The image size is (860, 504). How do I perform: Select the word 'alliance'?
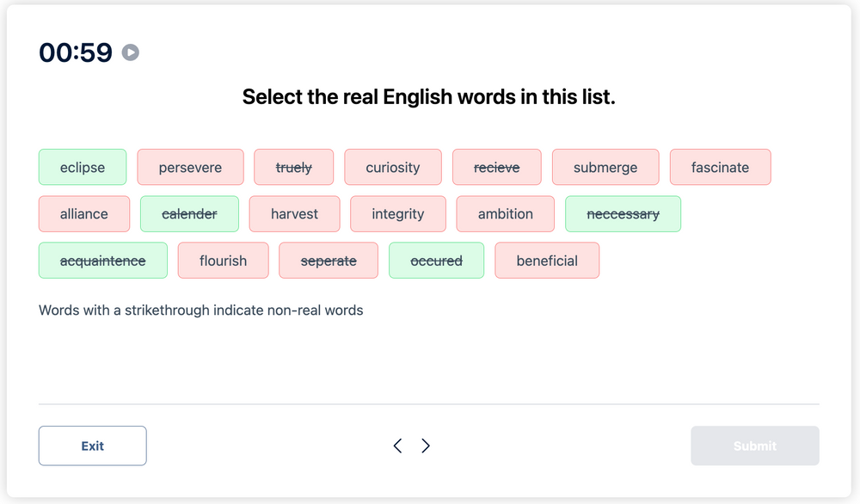pyautogui.click(x=83, y=213)
